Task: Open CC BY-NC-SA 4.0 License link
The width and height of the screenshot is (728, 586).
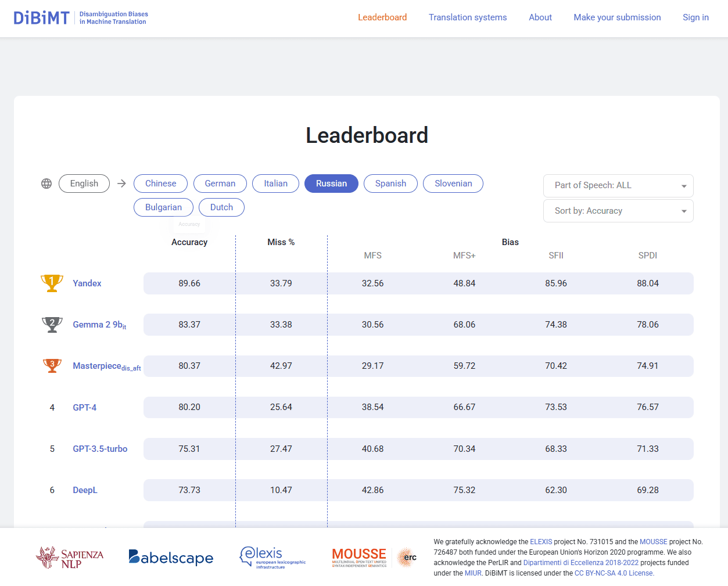Action: [614, 573]
